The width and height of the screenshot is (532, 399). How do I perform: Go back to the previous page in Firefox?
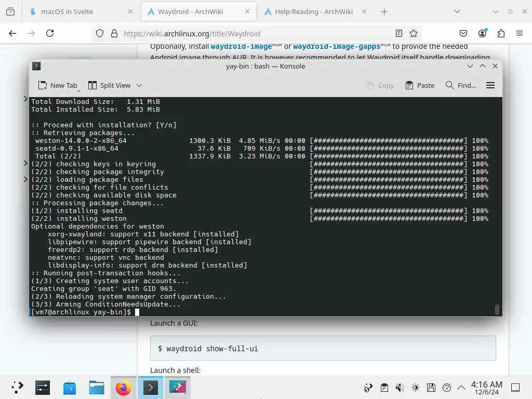pyautogui.click(x=12, y=33)
